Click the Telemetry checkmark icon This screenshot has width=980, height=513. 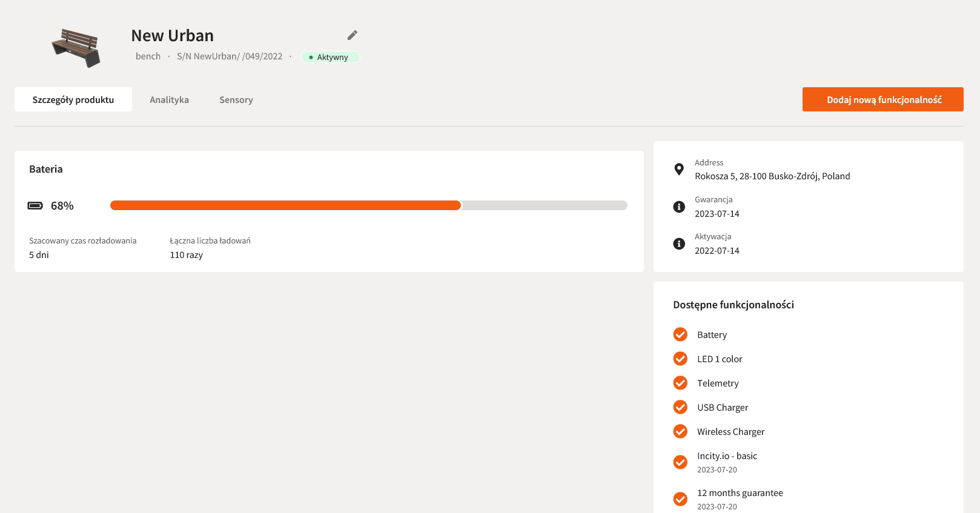click(680, 383)
